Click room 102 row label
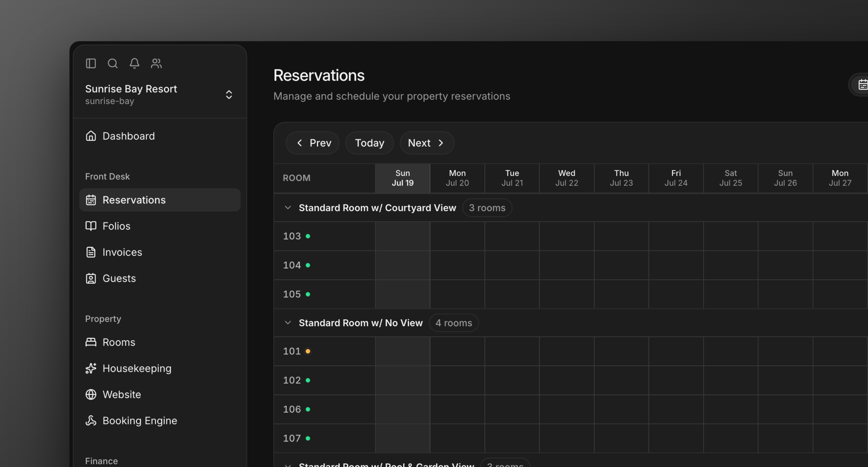The image size is (868, 467). tap(292, 381)
